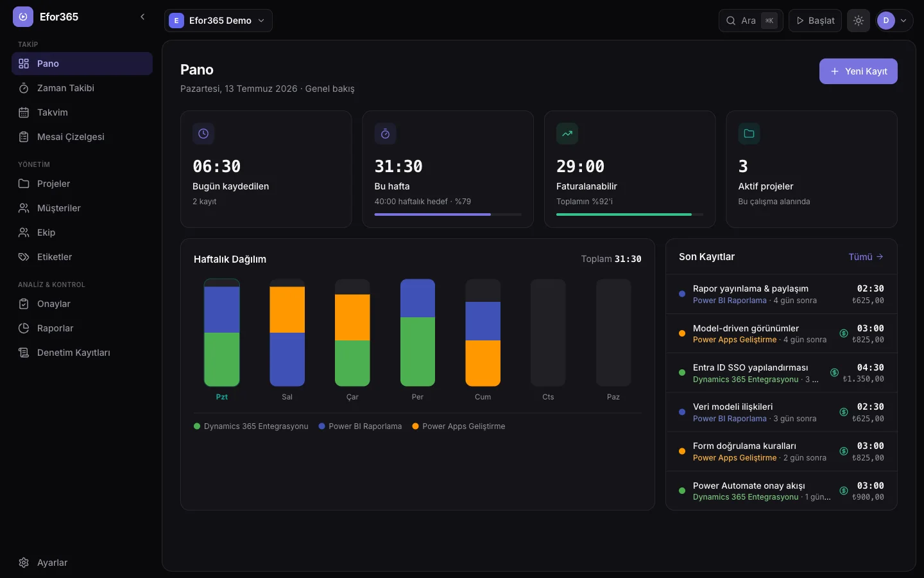Start the timer with Başlat button

815,21
